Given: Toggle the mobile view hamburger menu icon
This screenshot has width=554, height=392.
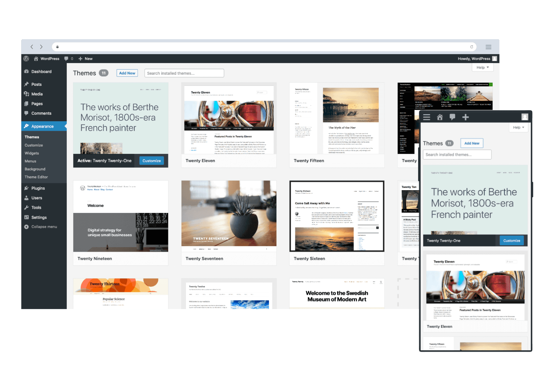Looking at the screenshot, I should [427, 117].
